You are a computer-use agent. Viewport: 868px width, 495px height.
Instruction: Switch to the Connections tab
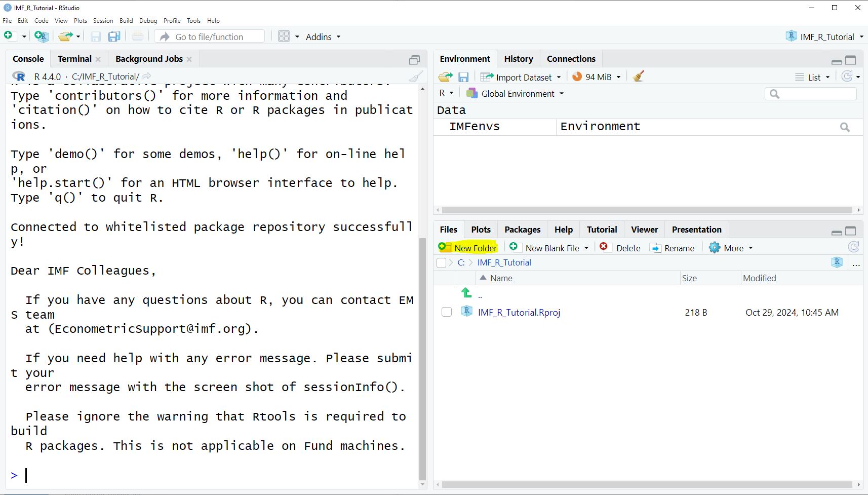571,59
